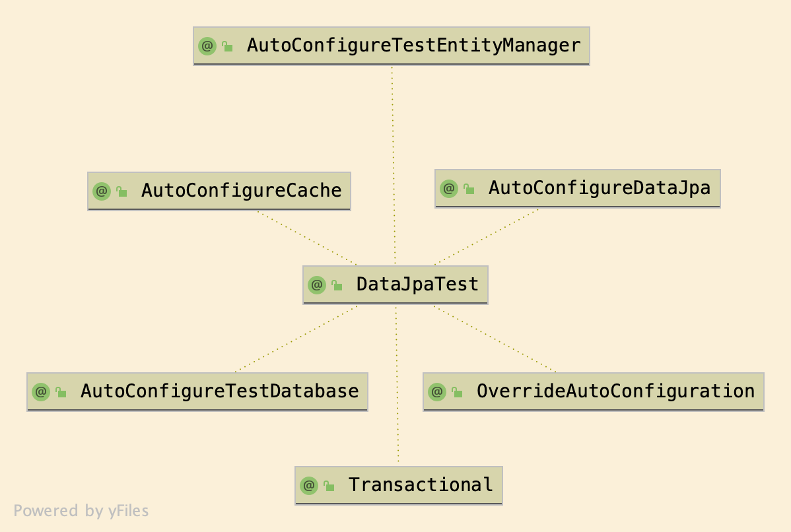Click the annotation icon beside AutoConfigureTestDatabase

(x=41, y=392)
